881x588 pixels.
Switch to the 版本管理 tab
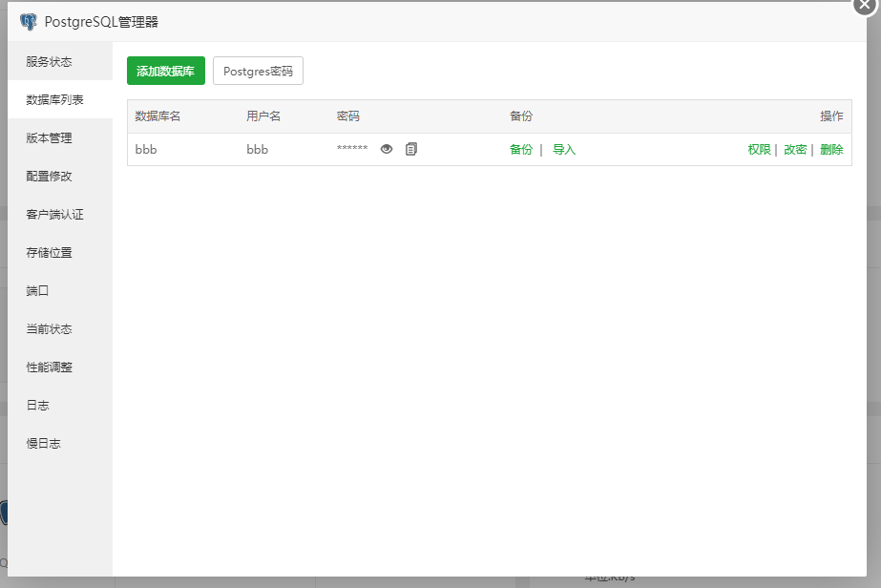(60, 137)
